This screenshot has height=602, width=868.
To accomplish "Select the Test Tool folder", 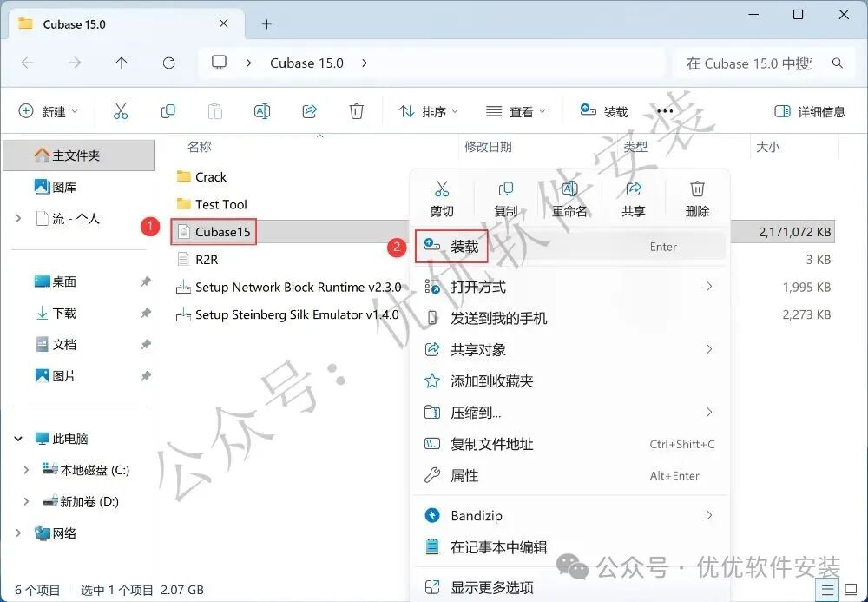I will tap(212, 204).
